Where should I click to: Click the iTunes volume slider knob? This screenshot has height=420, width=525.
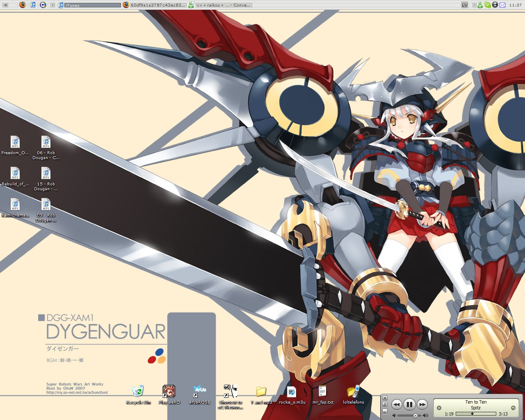(x=415, y=415)
